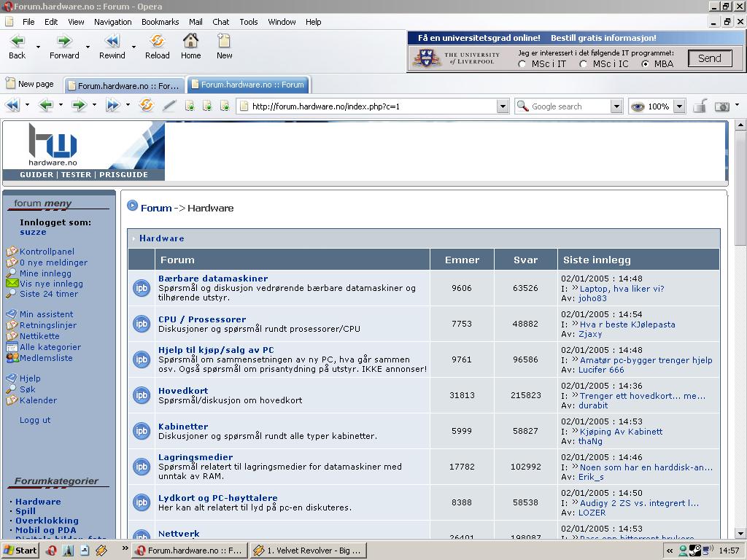Image resolution: width=747 pixels, height=560 pixels.
Task: Click the Google search input field
Action: tap(570, 106)
